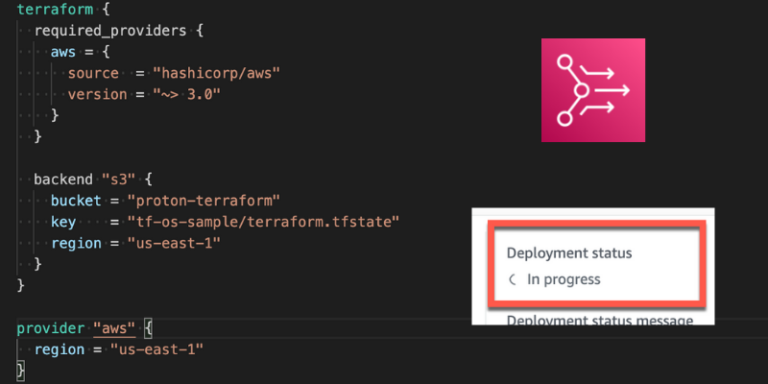Viewport: 768px width, 384px height.
Task: Click the In progress spinner icon
Action: tap(512, 280)
